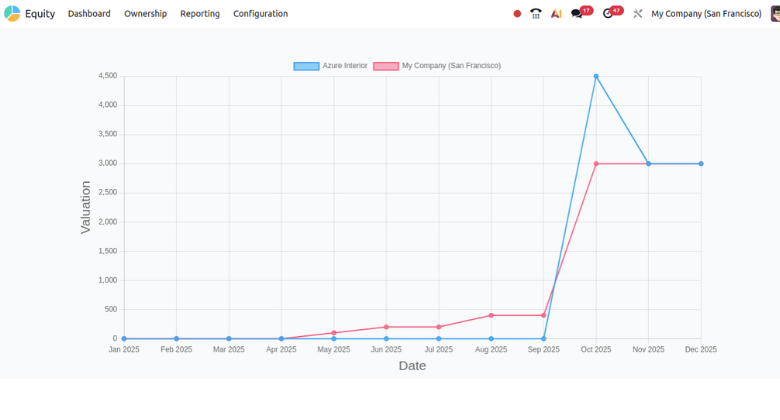Expand the Reporting menu

tap(200, 14)
